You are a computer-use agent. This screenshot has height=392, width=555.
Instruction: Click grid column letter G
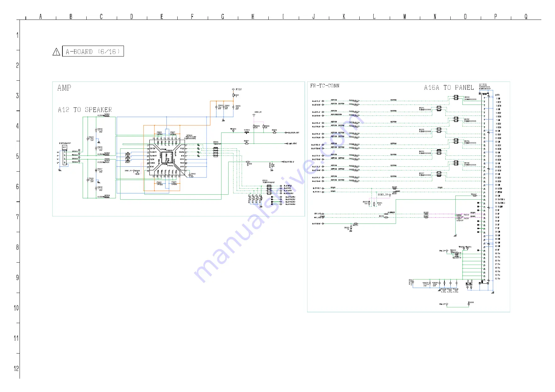(x=222, y=16)
